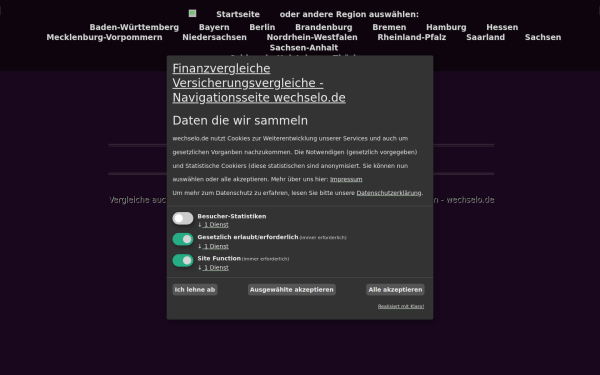Pick Hamburg from the regions
The image size is (600, 375).
446,27
